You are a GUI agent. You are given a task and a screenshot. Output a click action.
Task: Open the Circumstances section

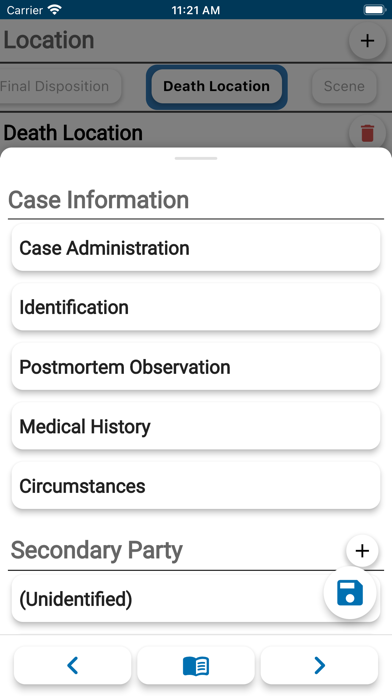click(196, 486)
